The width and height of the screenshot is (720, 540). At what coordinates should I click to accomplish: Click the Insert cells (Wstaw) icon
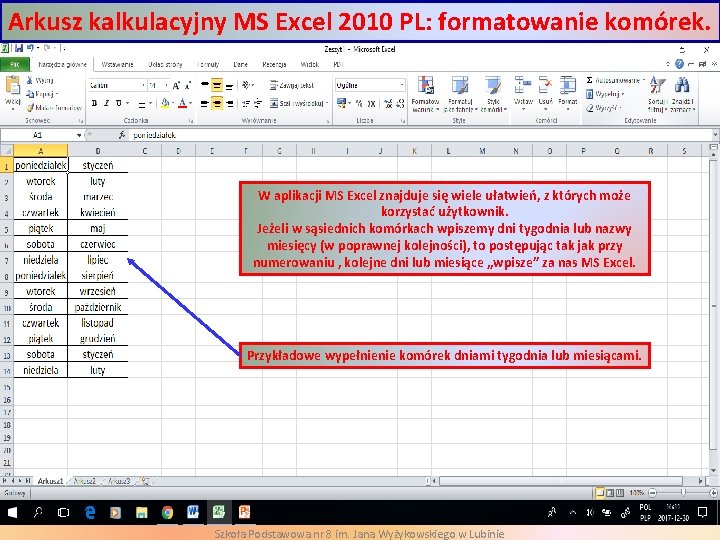[x=523, y=85]
